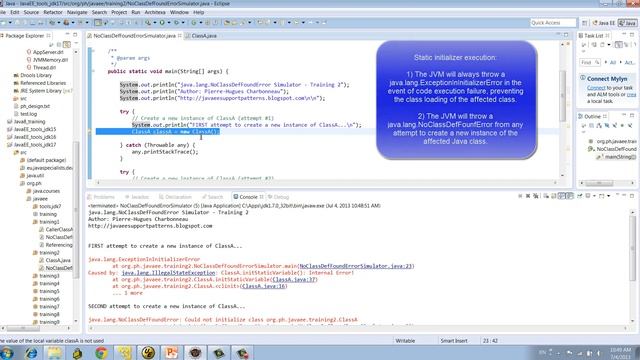640x360 pixels.
Task: Toggle Categorized presentation in Task List
Action: tap(618, 44)
